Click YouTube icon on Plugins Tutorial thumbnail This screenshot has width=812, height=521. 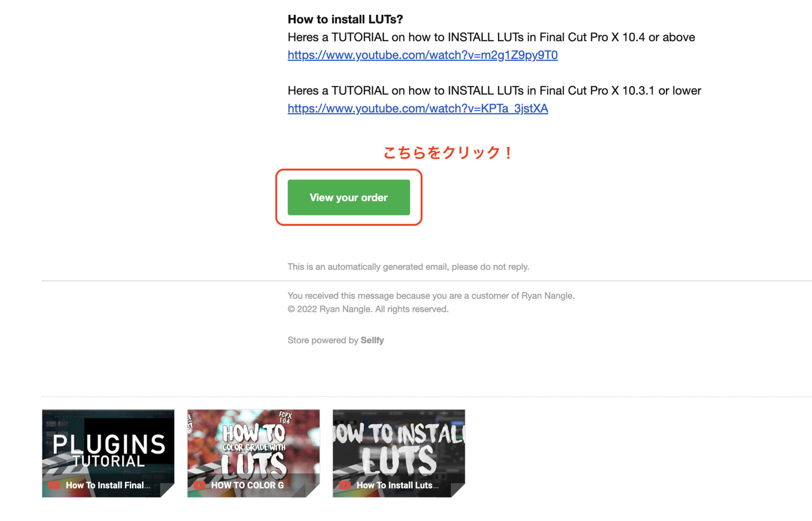(54, 485)
